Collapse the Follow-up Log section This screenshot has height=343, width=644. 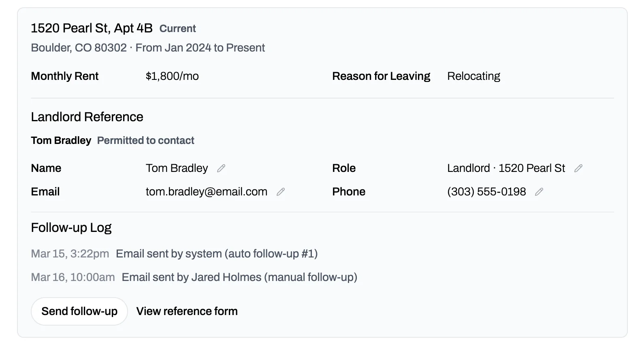click(71, 227)
